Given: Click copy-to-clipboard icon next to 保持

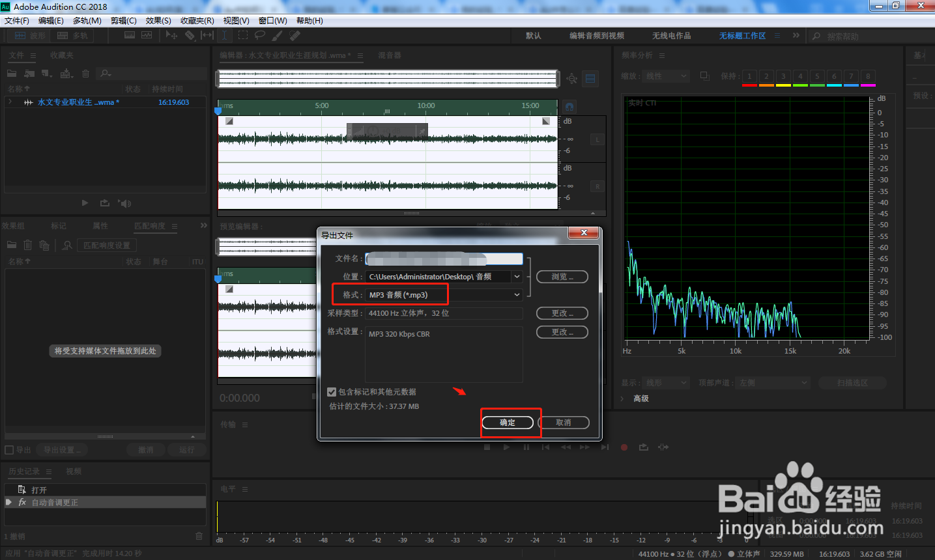Looking at the screenshot, I should [x=705, y=76].
